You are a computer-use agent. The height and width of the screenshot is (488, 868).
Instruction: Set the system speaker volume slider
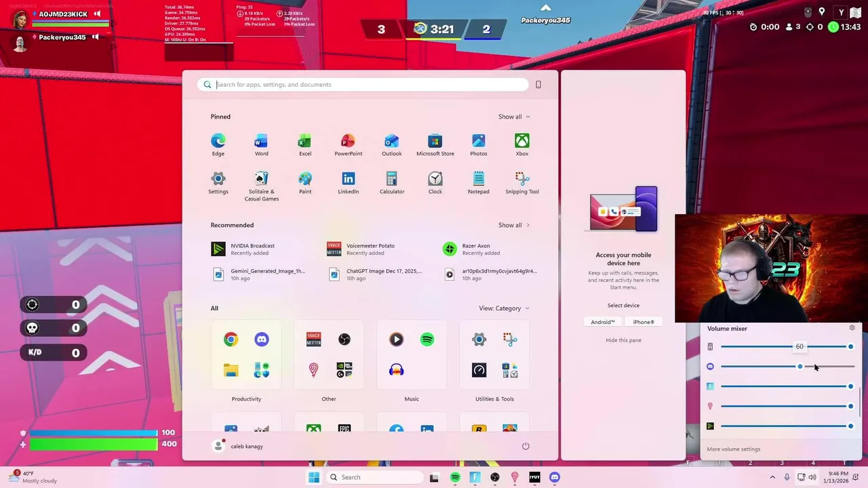[x=786, y=347]
